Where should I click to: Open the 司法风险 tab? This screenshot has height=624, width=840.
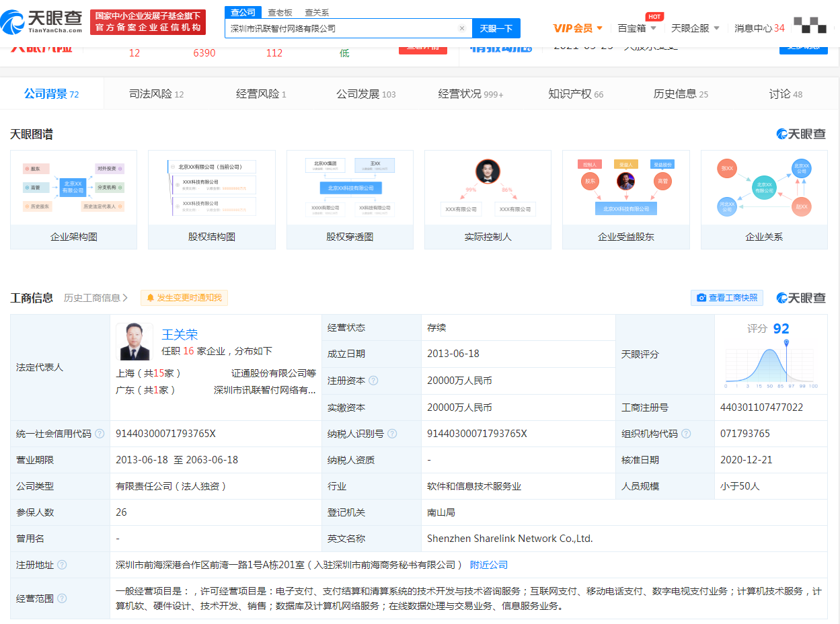pyautogui.click(x=157, y=94)
